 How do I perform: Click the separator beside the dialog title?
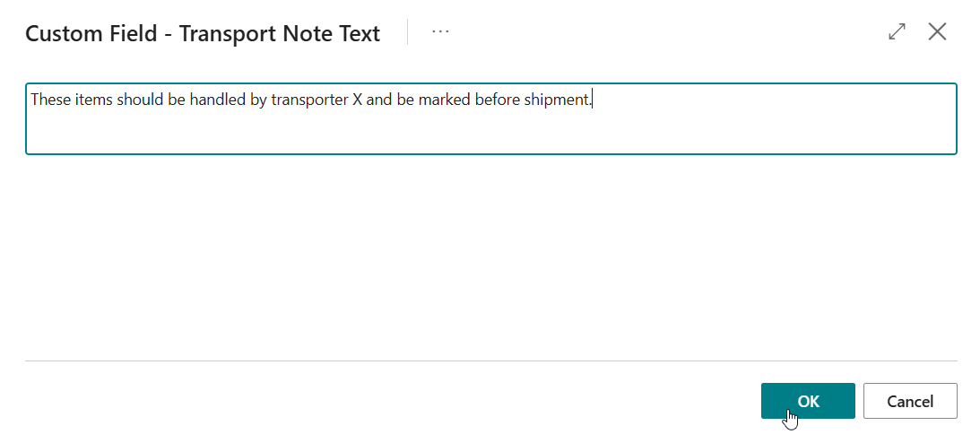pyautogui.click(x=408, y=32)
